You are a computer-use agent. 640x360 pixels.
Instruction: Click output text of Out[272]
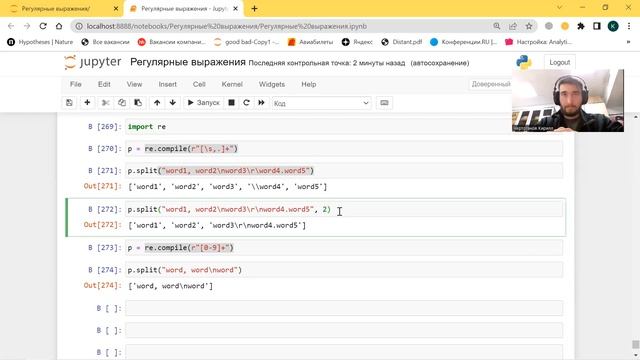point(217,225)
